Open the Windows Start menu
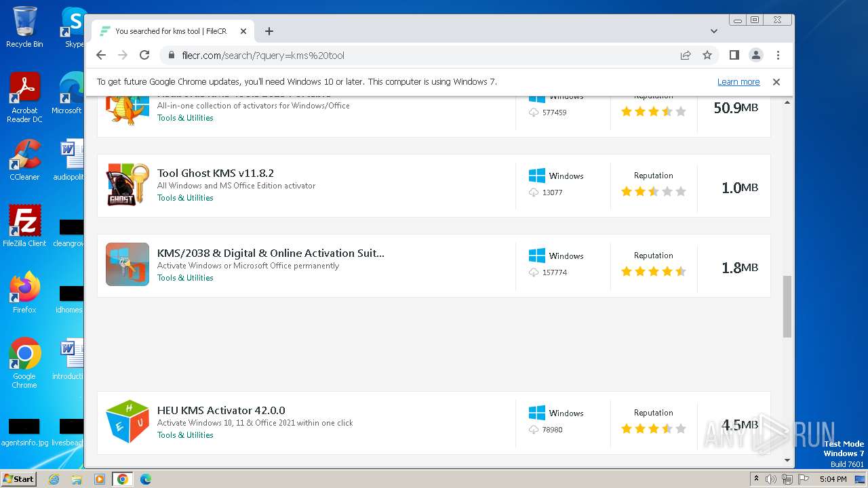868x488 pixels. (x=18, y=479)
